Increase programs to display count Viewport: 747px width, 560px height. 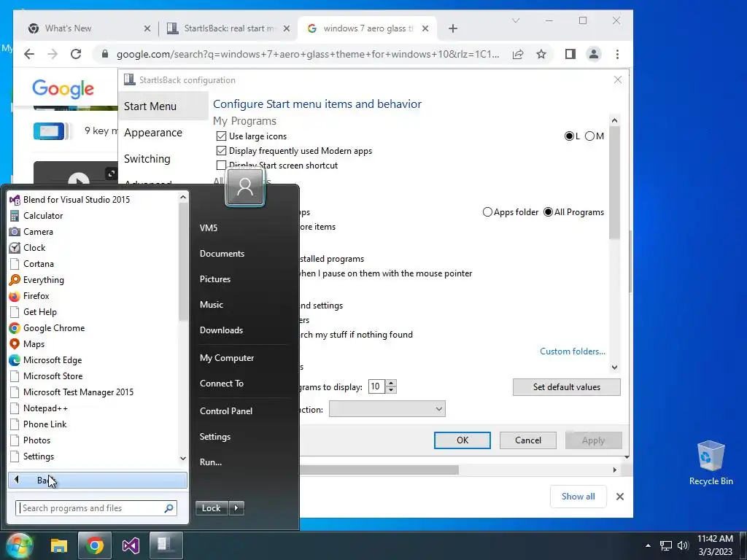click(391, 384)
